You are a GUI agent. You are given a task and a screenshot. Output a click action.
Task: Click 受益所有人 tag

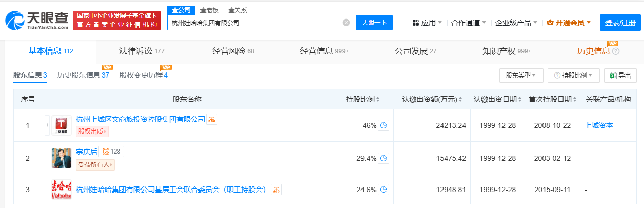pyautogui.click(x=95, y=165)
